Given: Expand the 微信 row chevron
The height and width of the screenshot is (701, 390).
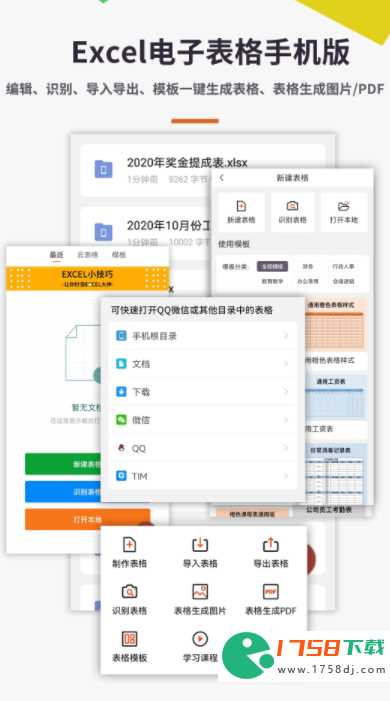Looking at the screenshot, I should point(286,420).
